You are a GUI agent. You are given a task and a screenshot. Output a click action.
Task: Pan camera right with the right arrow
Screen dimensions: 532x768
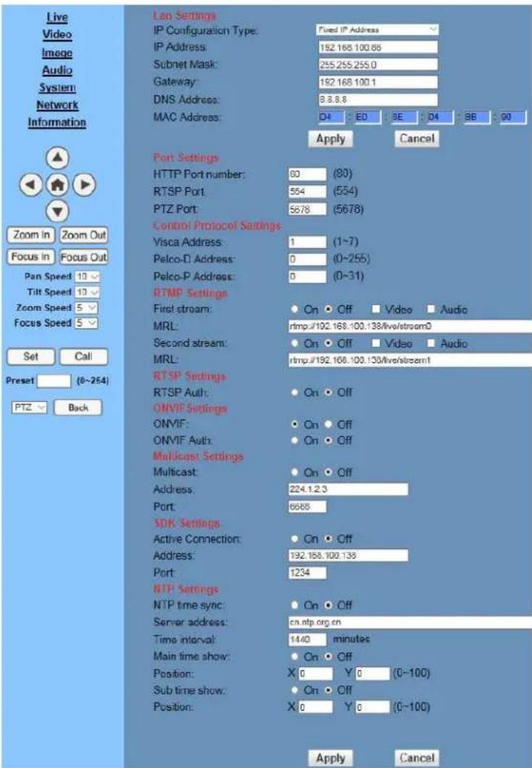85,185
